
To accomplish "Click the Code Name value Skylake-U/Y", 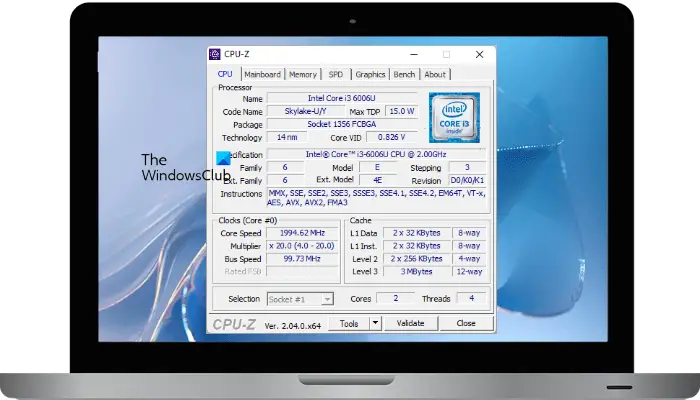I will click(305, 111).
